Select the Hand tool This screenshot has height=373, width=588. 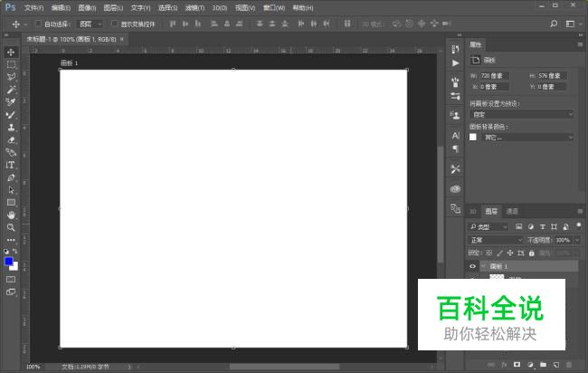pos(11,215)
